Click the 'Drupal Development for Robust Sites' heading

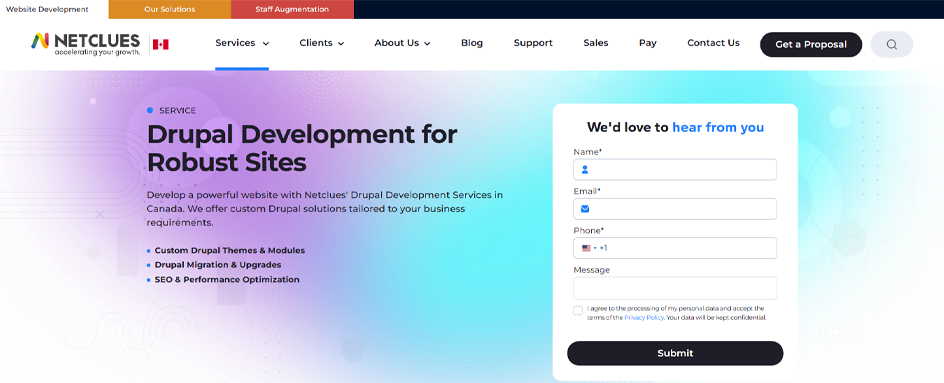tap(302, 148)
